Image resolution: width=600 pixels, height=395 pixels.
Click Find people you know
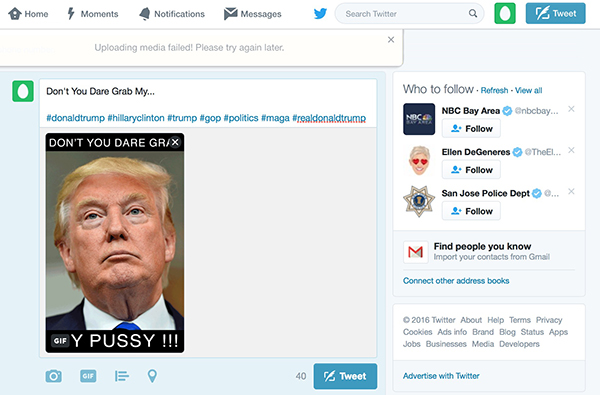tap(482, 246)
